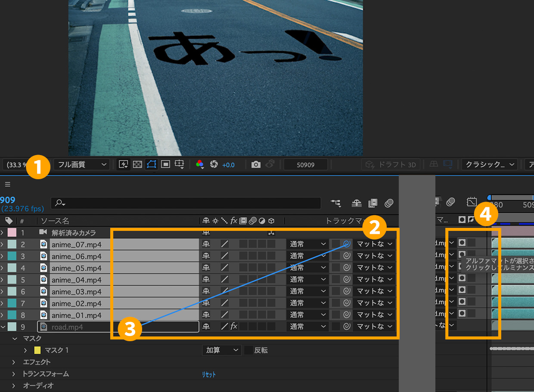Click the マスク 1 yellow color swatch
This screenshot has width=534, height=392.
tap(37, 350)
